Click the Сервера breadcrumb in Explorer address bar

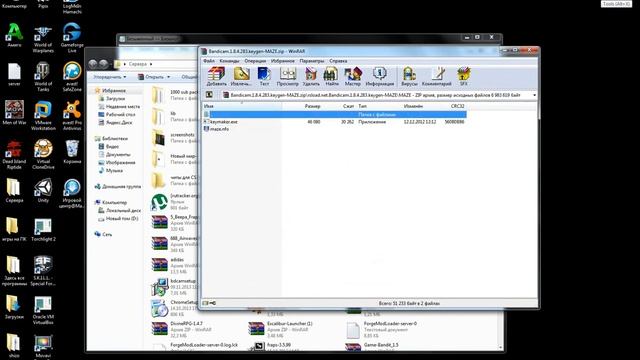[138, 64]
